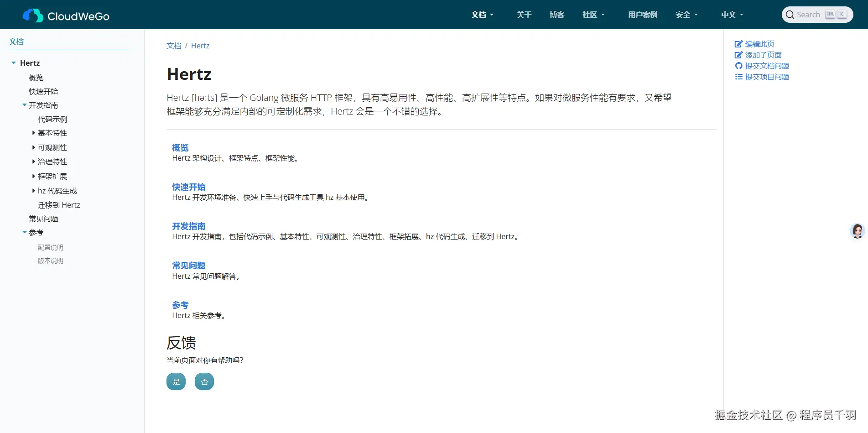Click the 否 feedback button
Image resolution: width=868 pixels, height=433 pixels.
point(204,381)
